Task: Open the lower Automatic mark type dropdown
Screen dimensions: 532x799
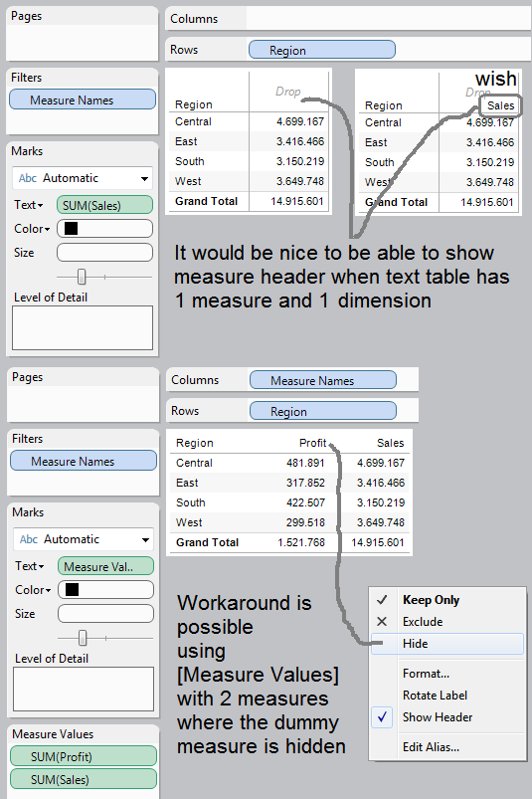Action: [x=145, y=539]
